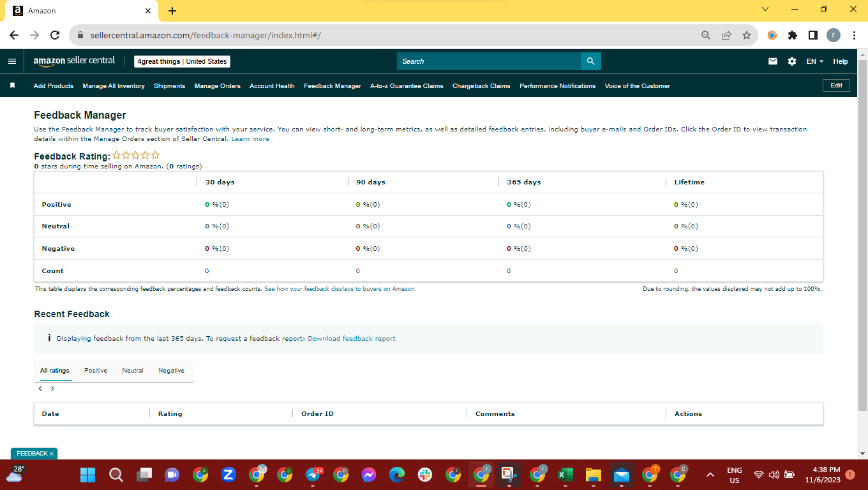Viewport: 868px width, 490px height.
Task: Open the Seller Central messages envelope icon
Action: point(773,61)
